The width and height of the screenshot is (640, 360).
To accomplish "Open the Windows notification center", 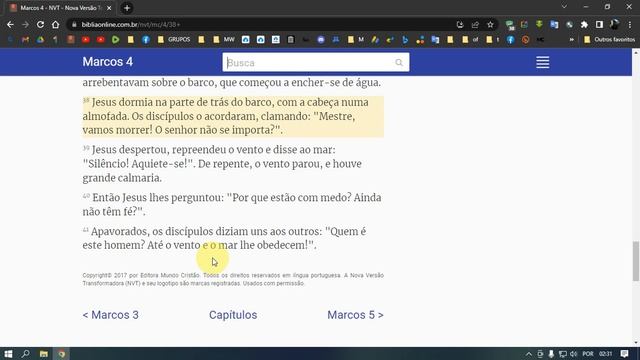I will click(x=624, y=353).
